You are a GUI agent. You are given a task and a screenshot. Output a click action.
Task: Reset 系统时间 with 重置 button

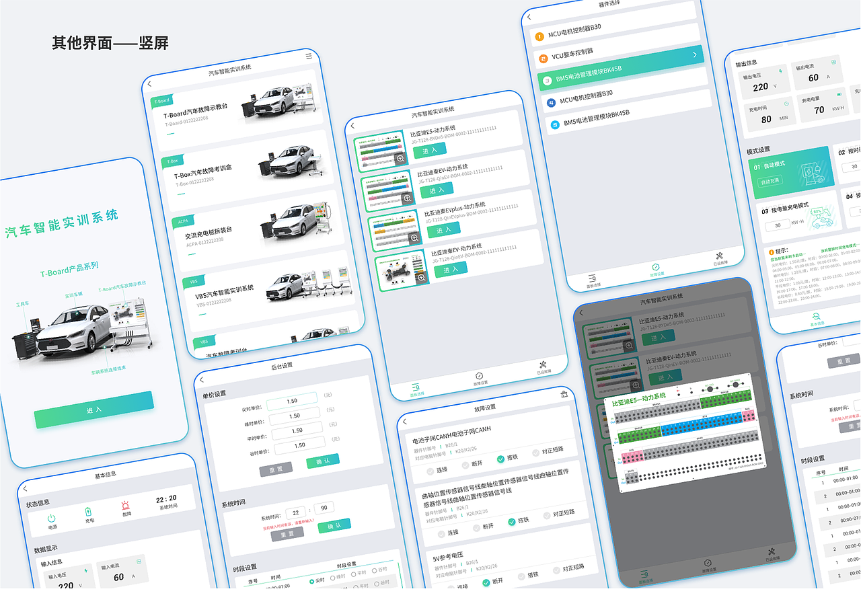coord(287,533)
